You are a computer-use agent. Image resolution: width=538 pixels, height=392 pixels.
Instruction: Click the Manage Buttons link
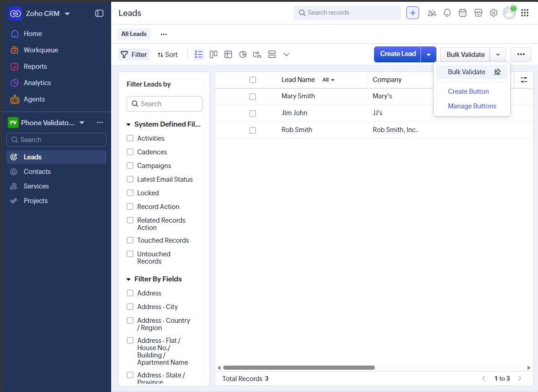click(x=472, y=106)
